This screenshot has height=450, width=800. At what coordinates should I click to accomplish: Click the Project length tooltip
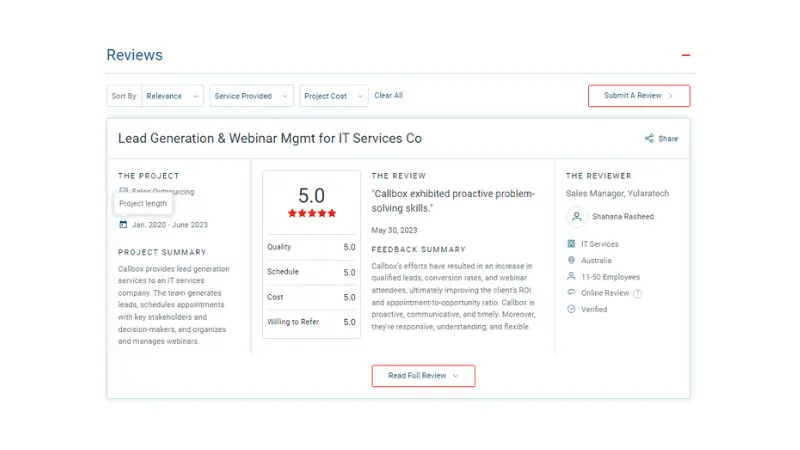point(143,204)
